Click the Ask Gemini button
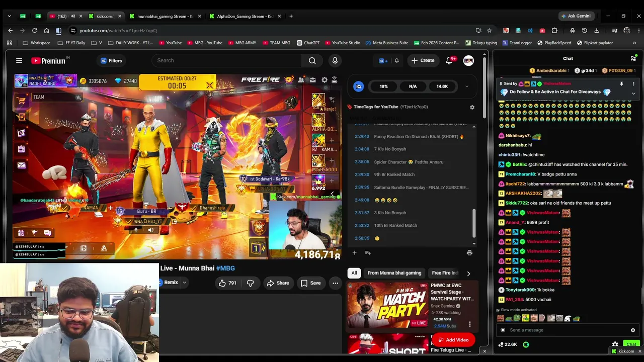Image resolution: width=644 pixels, height=362 pixels. pos(576,16)
